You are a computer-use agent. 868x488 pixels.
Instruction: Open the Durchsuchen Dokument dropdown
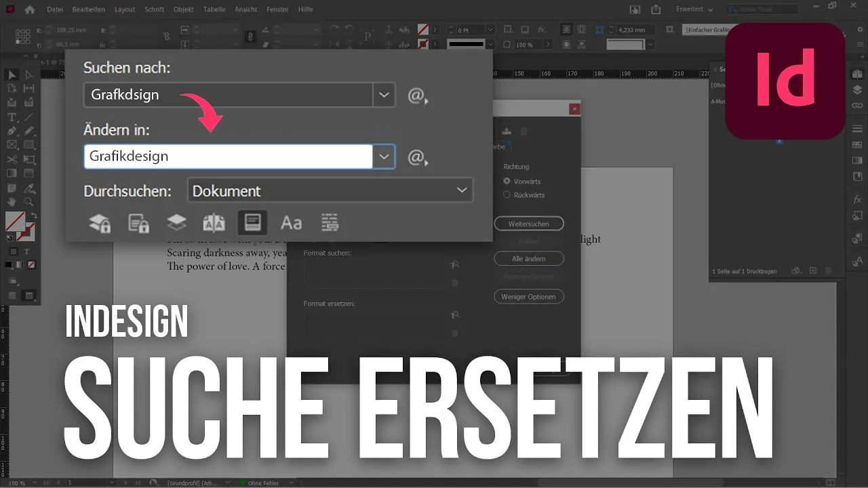330,190
